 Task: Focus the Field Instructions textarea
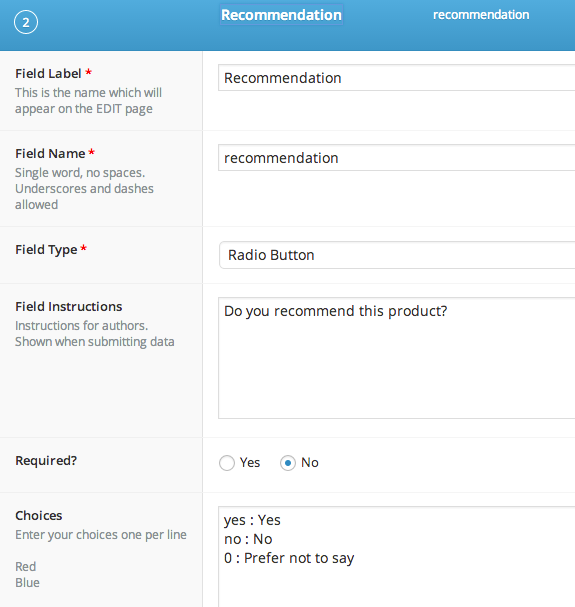[396, 358]
